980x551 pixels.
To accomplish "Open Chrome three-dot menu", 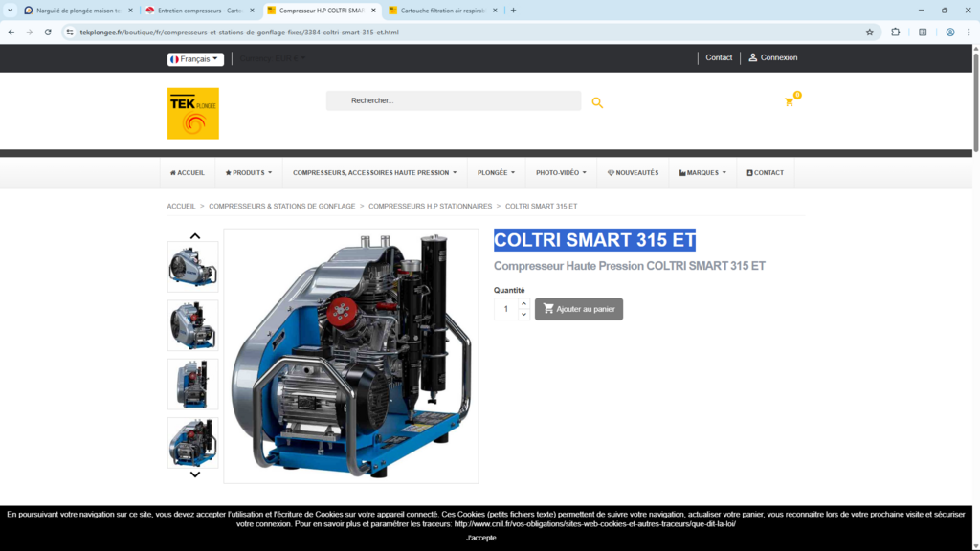I will [x=969, y=32].
